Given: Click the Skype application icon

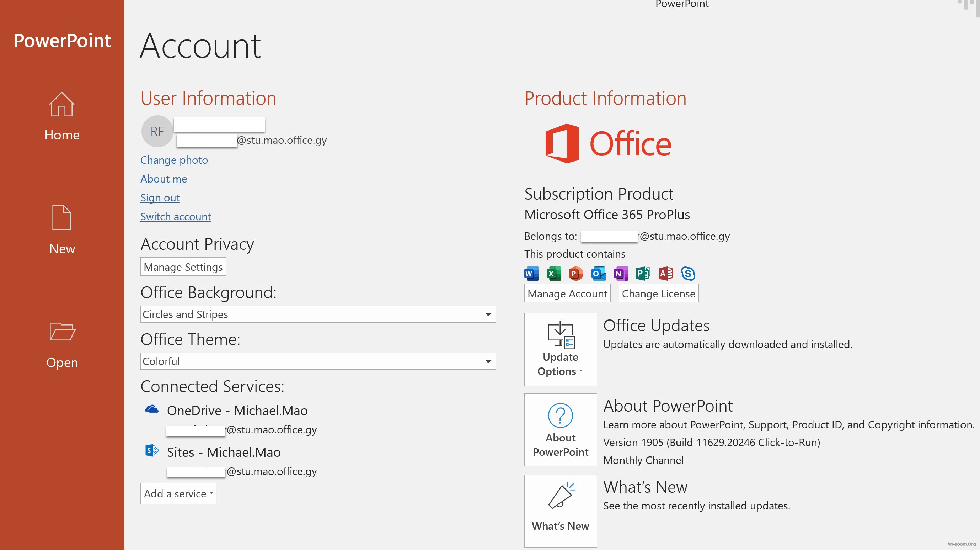Looking at the screenshot, I should click(x=688, y=273).
